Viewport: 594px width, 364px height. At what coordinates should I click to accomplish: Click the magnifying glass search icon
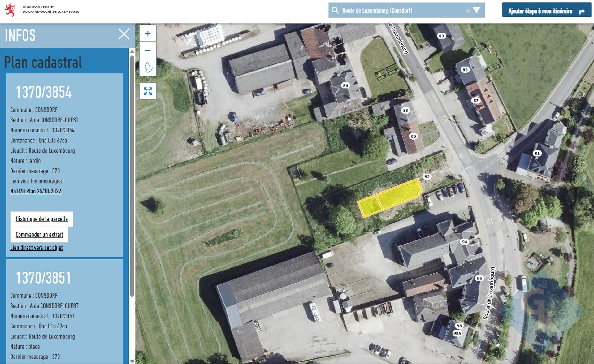pos(335,11)
